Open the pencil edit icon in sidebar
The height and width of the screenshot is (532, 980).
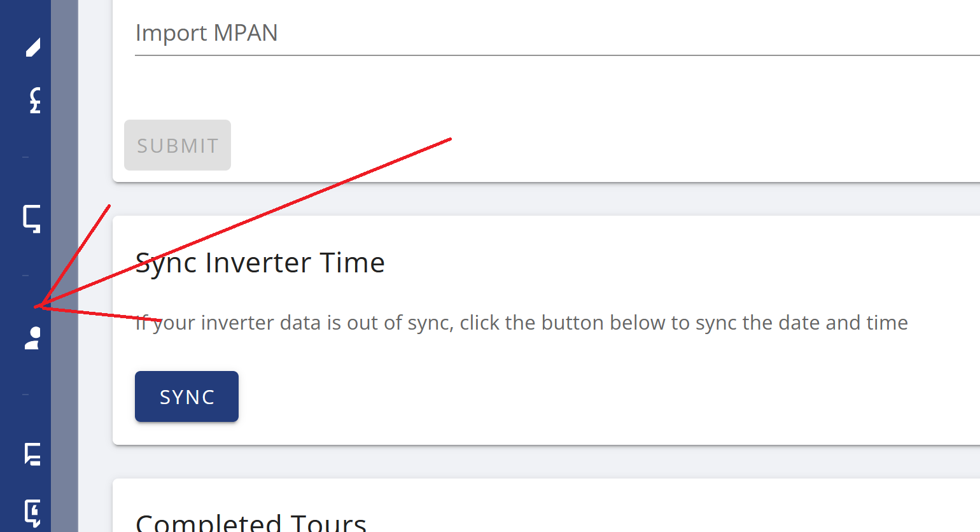point(33,47)
